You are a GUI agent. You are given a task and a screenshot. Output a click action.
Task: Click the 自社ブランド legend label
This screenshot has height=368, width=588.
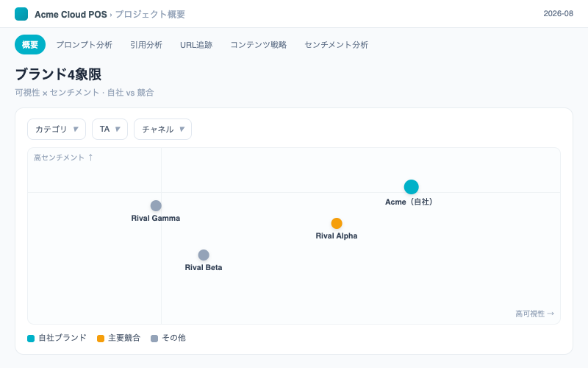(x=62, y=338)
